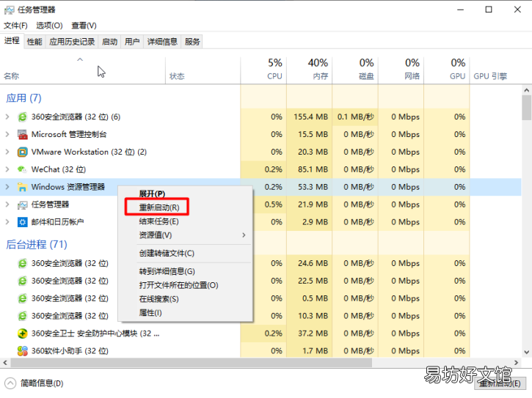The width and height of the screenshot is (532, 398).
Task: Sort by the 网络 column header
Action: [x=401, y=70]
